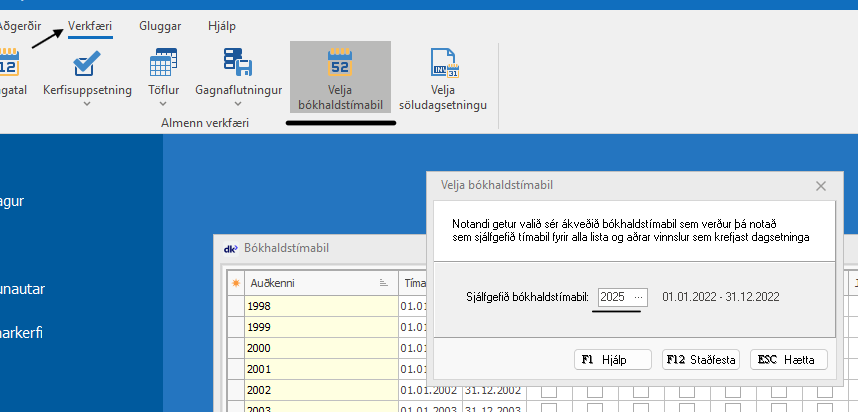Tick the first checkbox in the 2002 row
The image size is (858, 412).
point(549,390)
